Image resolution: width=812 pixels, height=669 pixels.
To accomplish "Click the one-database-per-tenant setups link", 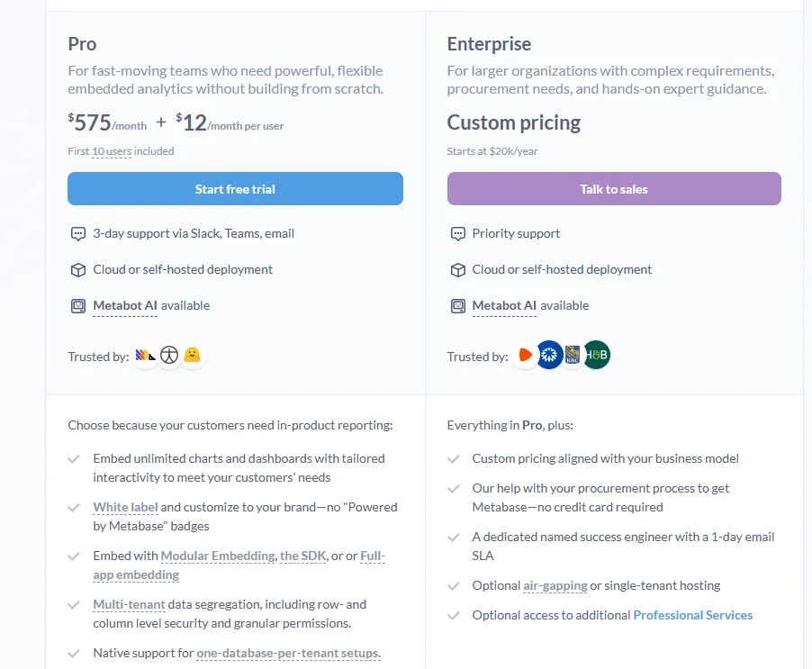I will click(288, 653).
